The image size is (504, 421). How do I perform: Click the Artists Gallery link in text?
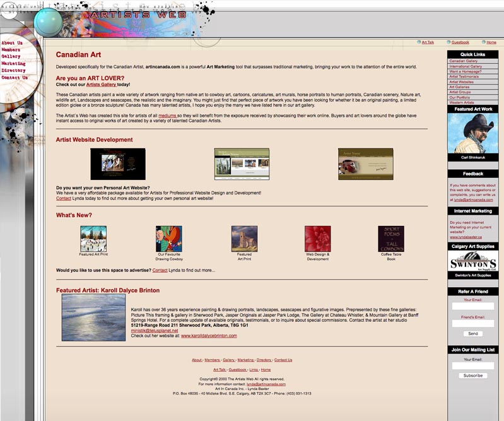tap(101, 84)
